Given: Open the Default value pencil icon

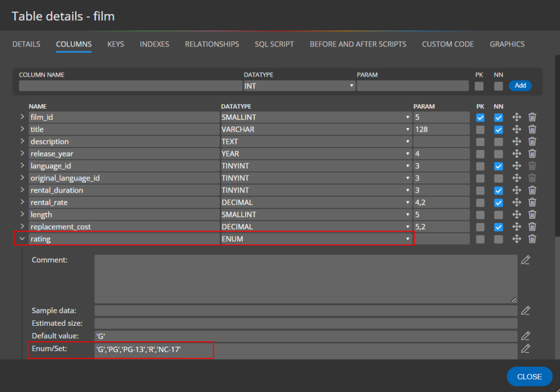Looking at the screenshot, I should pyautogui.click(x=526, y=336).
